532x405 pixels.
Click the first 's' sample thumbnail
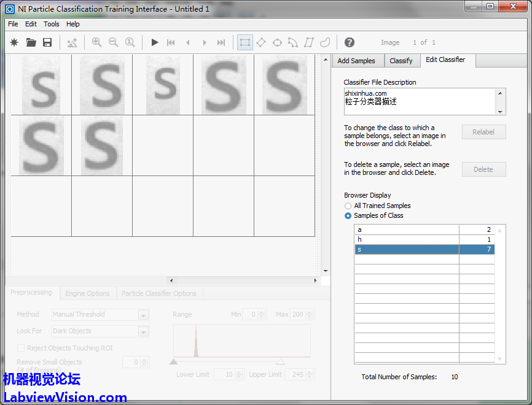click(x=41, y=86)
